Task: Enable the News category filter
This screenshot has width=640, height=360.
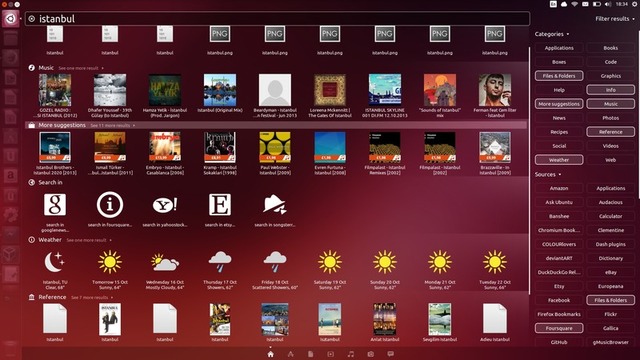Action: point(559,118)
